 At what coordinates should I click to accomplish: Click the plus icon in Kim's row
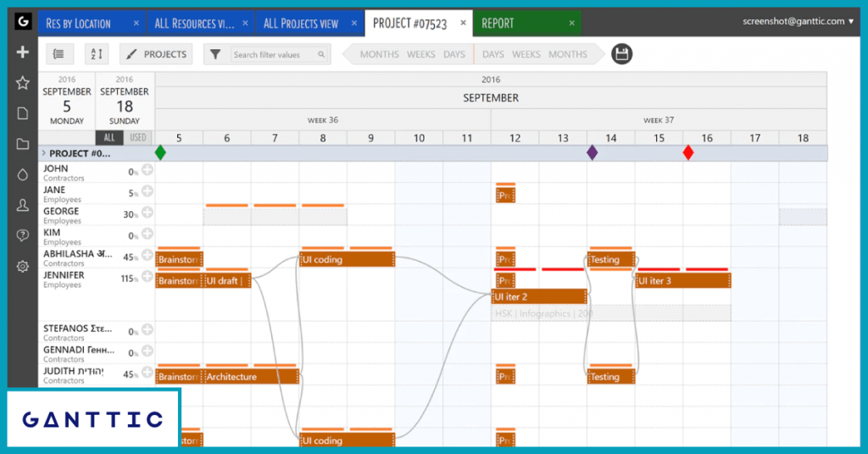point(147,234)
